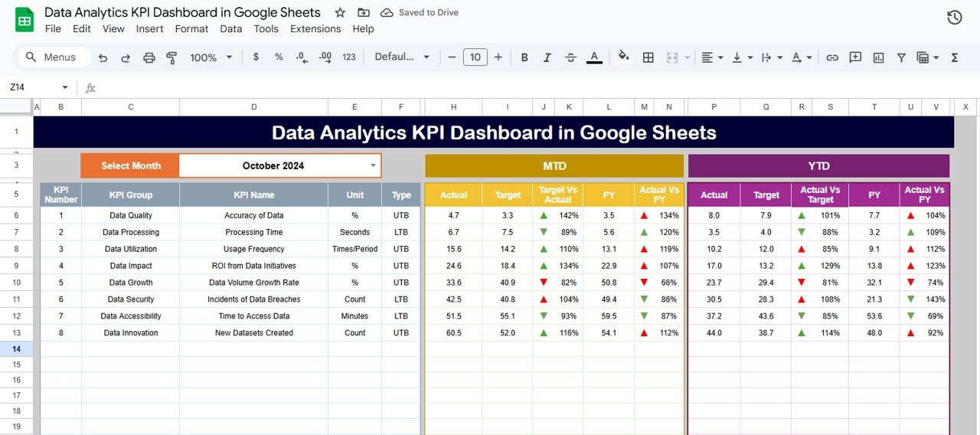This screenshot has height=435, width=980.
Task: Select row 14 header
Action: tap(16, 348)
